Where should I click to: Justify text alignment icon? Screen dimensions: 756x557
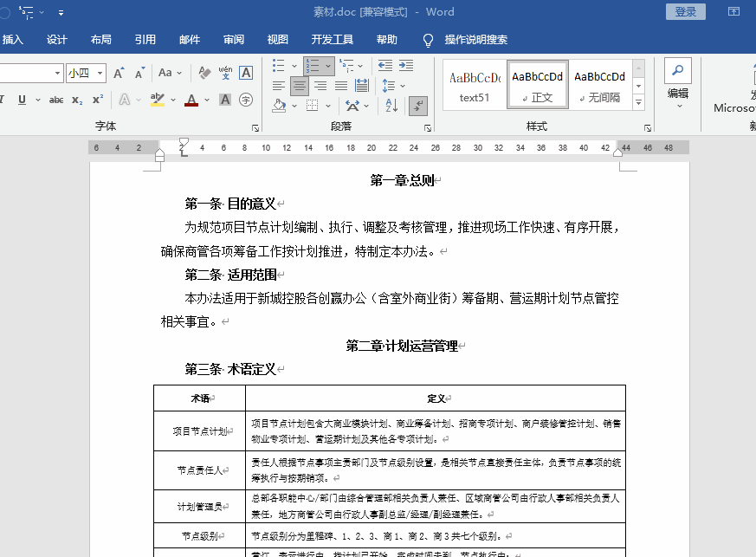[x=341, y=87]
